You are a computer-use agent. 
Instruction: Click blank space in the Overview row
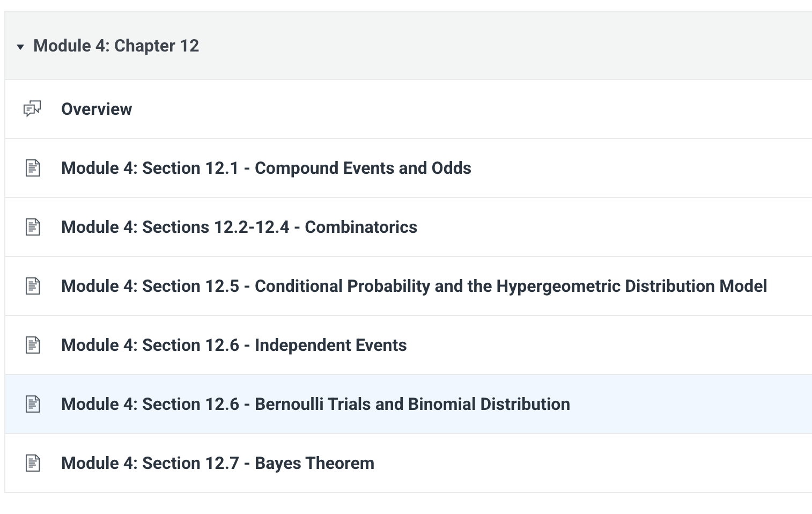coord(472,109)
